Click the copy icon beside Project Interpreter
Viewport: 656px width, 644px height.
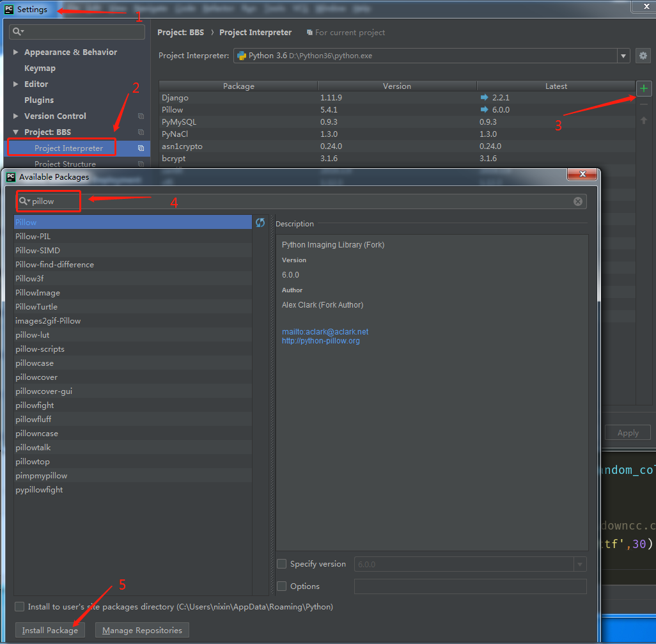(141, 148)
